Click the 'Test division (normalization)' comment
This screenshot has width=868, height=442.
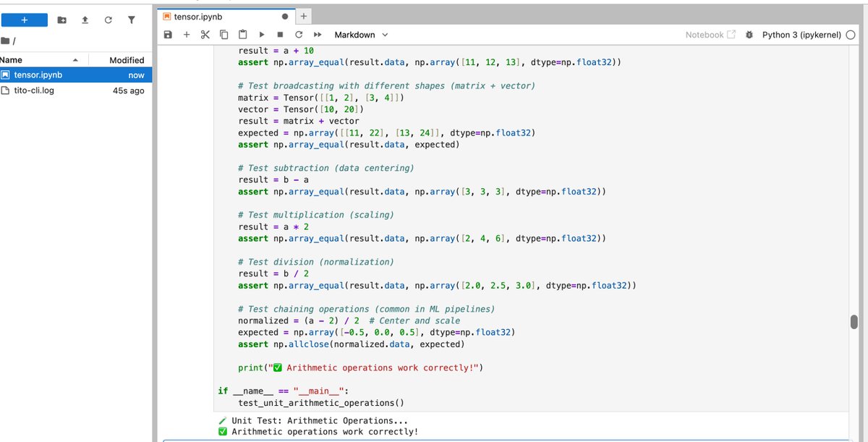318,262
